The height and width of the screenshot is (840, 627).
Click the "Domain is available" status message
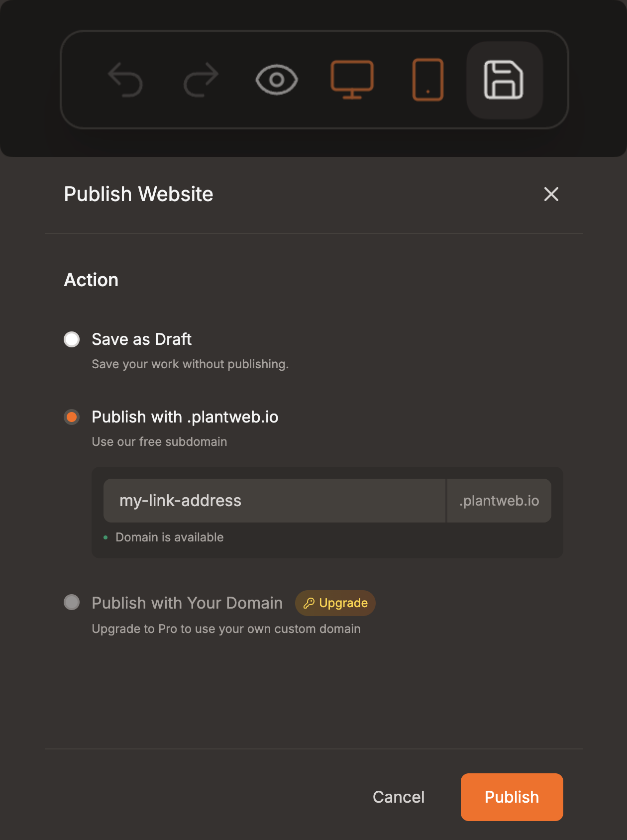click(x=169, y=537)
